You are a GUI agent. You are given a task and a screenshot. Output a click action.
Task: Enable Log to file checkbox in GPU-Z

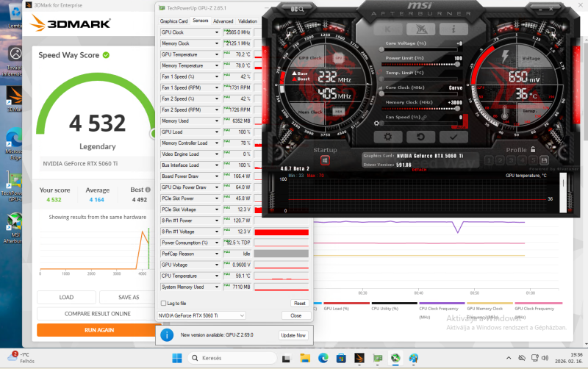coord(163,304)
